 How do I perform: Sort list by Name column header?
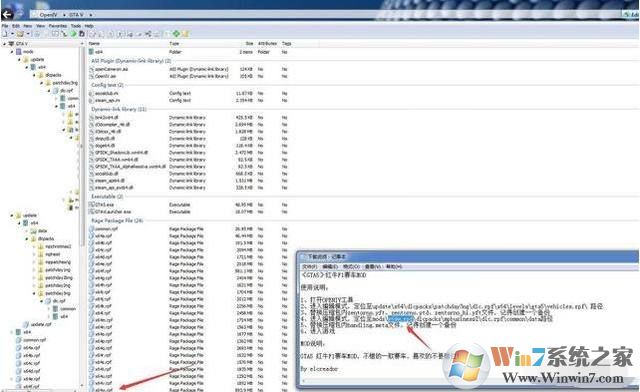94,43
